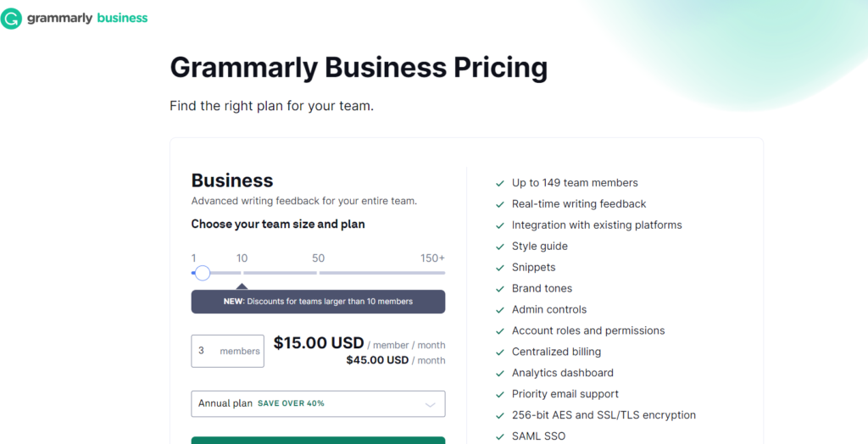Click the discounts for larger teams tooltip
This screenshot has width=868, height=444.
click(x=318, y=302)
